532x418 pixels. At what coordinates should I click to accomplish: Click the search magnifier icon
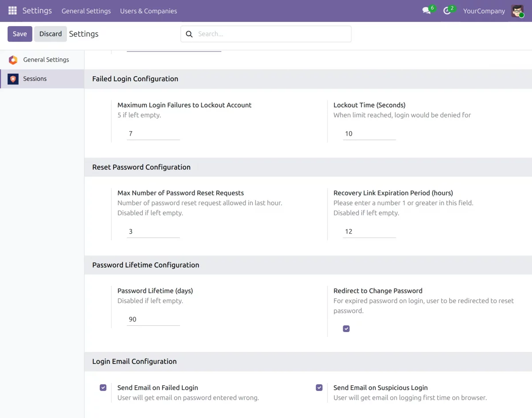coord(189,34)
